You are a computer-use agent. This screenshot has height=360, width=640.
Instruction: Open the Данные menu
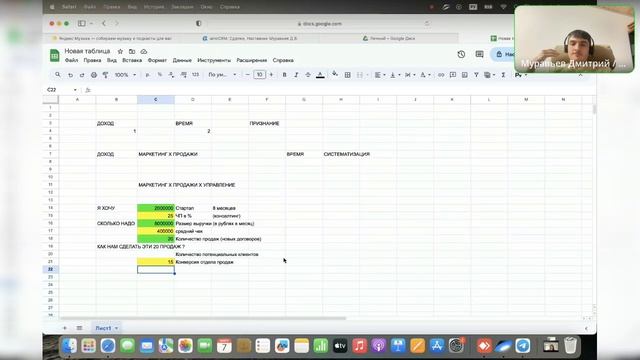pyautogui.click(x=182, y=60)
